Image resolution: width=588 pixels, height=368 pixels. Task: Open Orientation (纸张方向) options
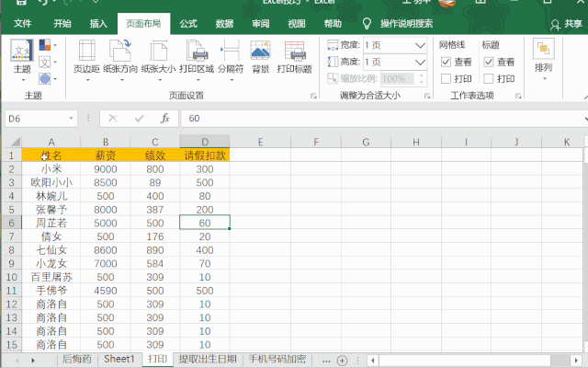pos(120,62)
